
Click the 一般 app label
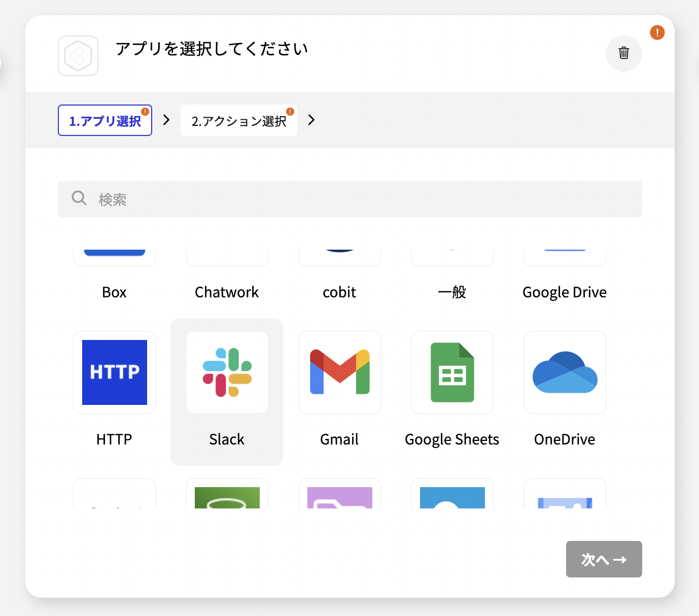pos(452,292)
